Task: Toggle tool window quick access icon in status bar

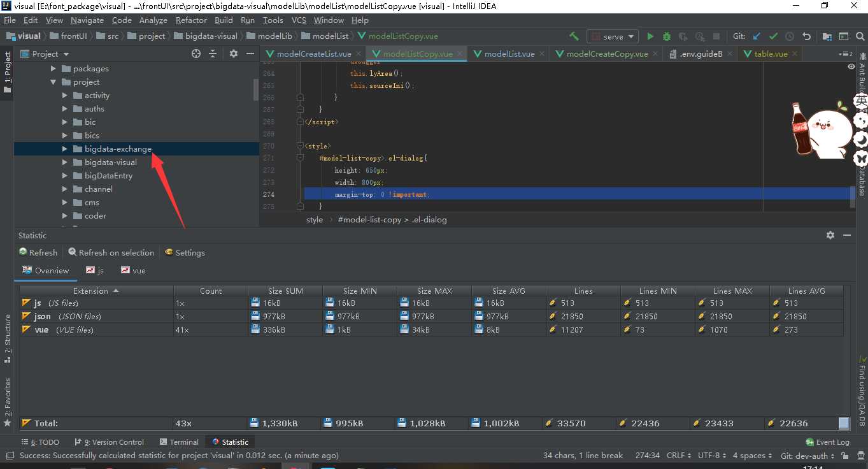Action: [10, 456]
